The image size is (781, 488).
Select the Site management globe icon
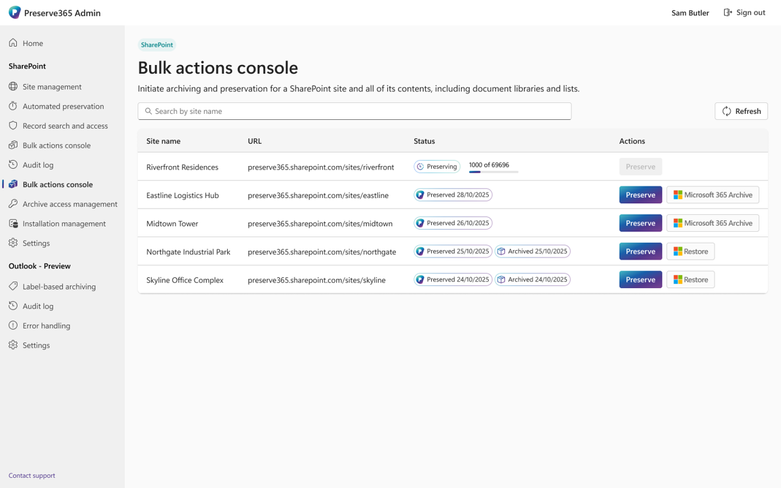coord(13,86)
